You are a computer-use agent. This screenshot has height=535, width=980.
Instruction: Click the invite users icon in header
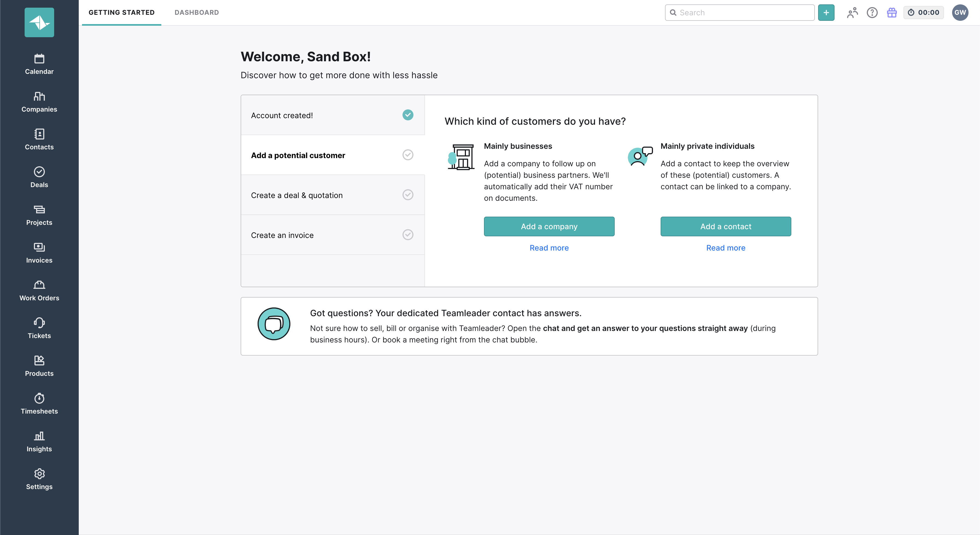(x=852, y=13)
